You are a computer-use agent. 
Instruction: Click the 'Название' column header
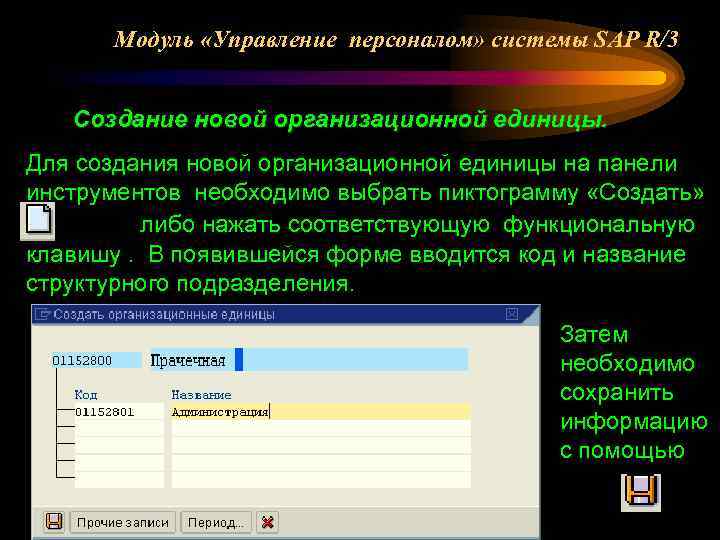click(201, 395)
